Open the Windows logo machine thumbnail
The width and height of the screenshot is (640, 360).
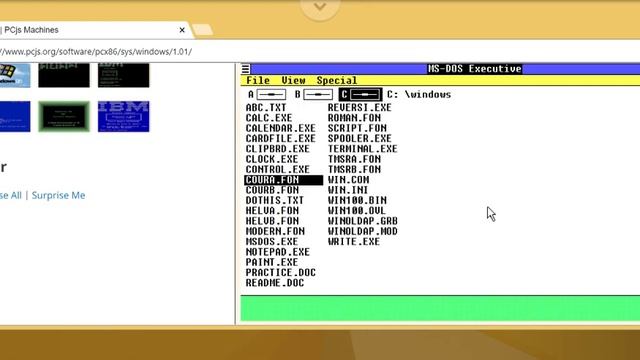(15, 76)
